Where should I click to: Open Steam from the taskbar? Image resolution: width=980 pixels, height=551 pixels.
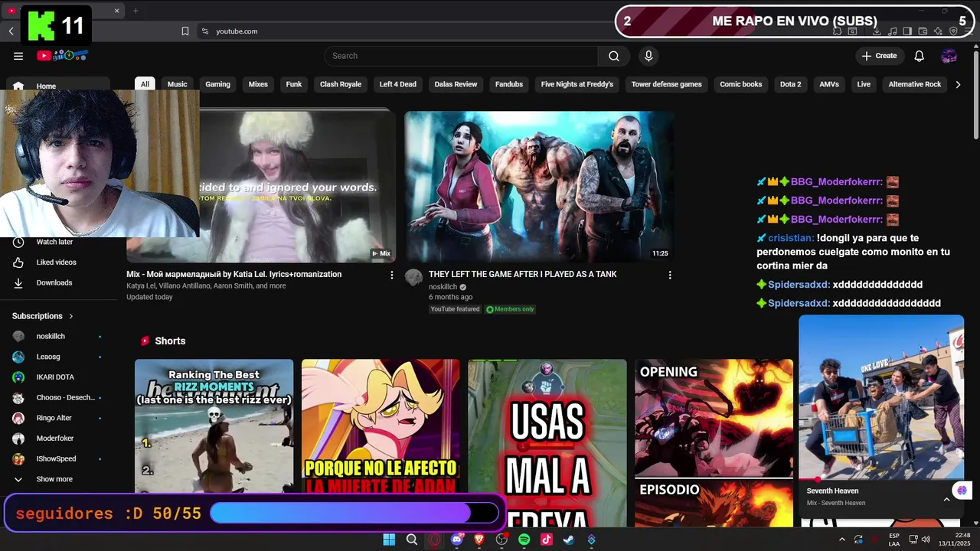[569, 540]
